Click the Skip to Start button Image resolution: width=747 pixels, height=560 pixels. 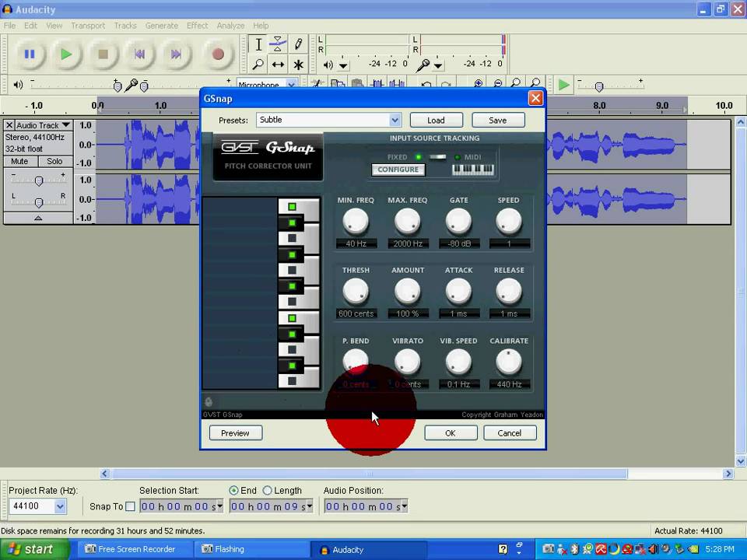[x=139, y=54]
